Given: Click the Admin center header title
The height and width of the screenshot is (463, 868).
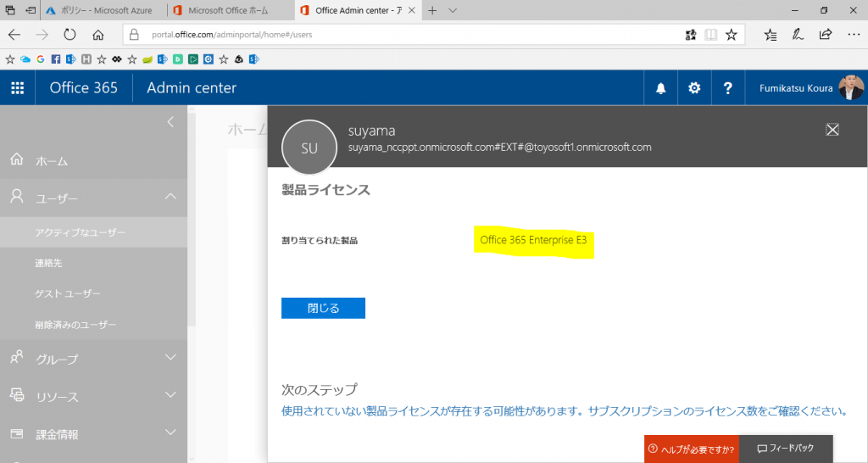Looking at the screenshot, I should coord(192,87).
